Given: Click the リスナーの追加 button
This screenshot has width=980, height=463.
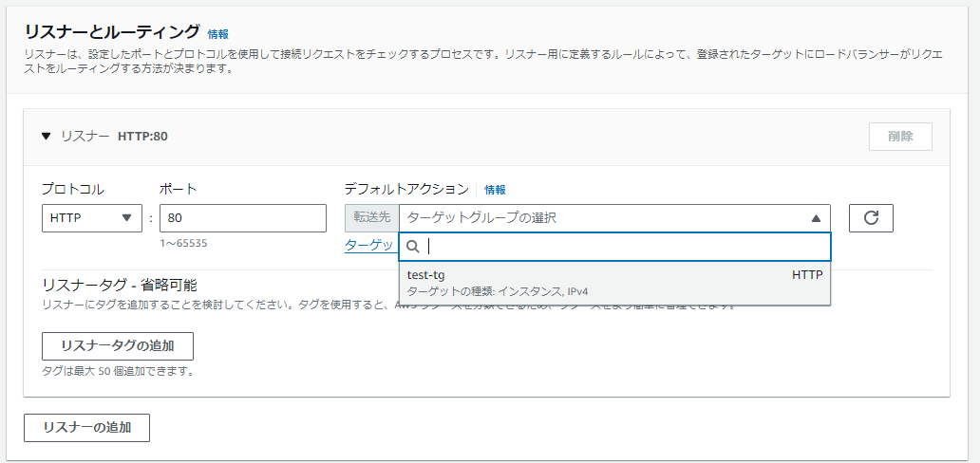Looking at the screenshot, I should pos(86,428).
